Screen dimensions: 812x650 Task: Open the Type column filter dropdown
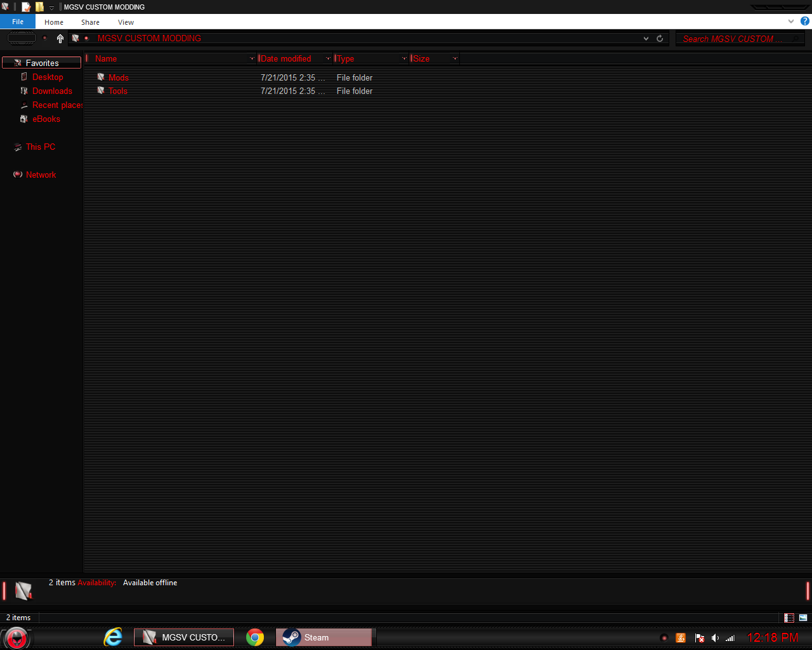tap(404, 58)
